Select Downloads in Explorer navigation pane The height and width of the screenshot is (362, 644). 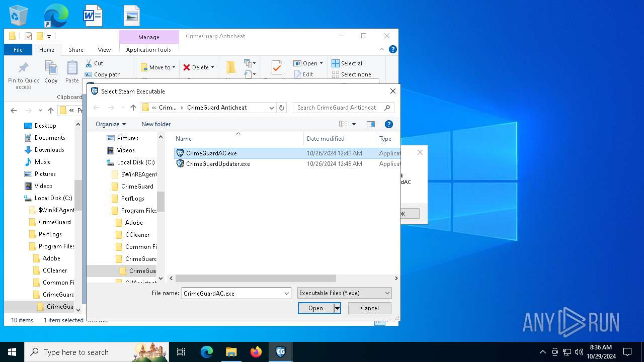click(44, 150)
